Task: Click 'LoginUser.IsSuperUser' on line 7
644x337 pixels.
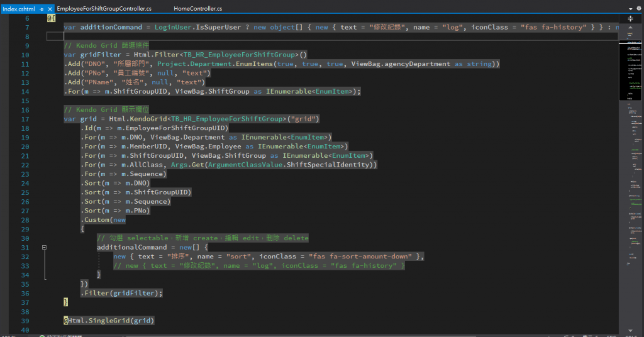Action: (197, 27)
